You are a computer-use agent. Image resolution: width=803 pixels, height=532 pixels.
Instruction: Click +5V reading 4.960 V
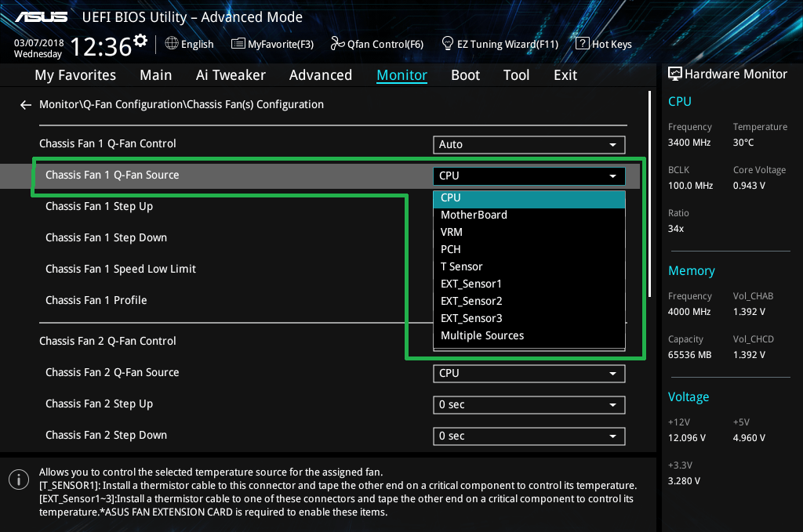click(x=749, y=439)
